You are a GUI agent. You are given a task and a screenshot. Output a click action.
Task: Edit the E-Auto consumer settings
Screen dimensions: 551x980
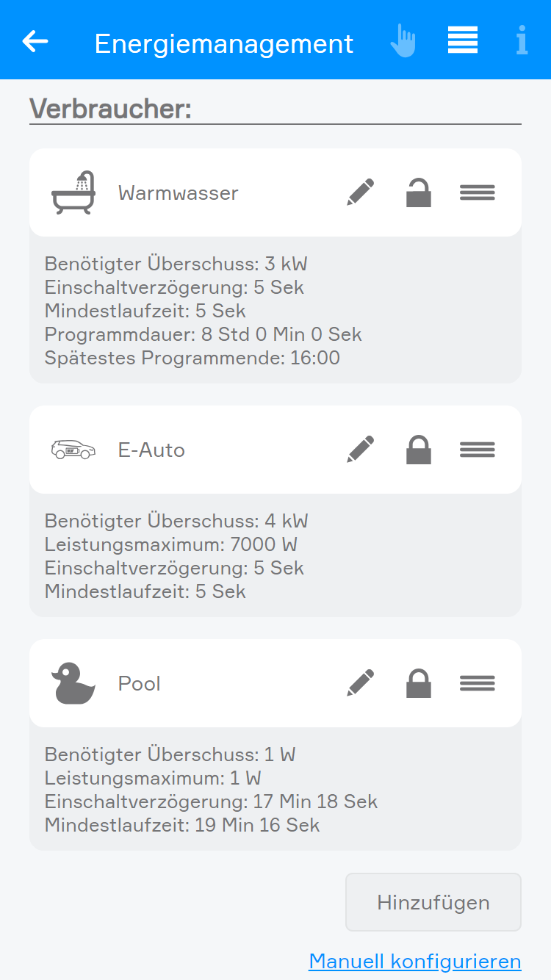coord(360,450)
